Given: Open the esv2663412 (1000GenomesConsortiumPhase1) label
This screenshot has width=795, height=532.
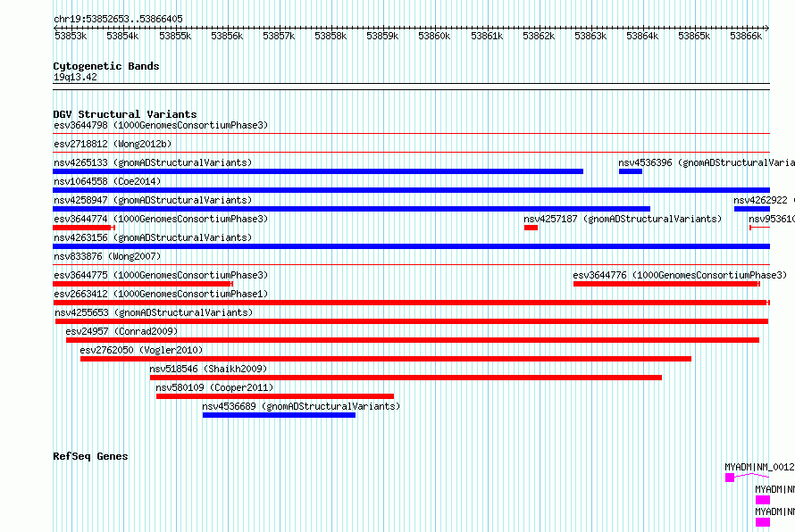Looking at the screenshot, I should 161,294.
